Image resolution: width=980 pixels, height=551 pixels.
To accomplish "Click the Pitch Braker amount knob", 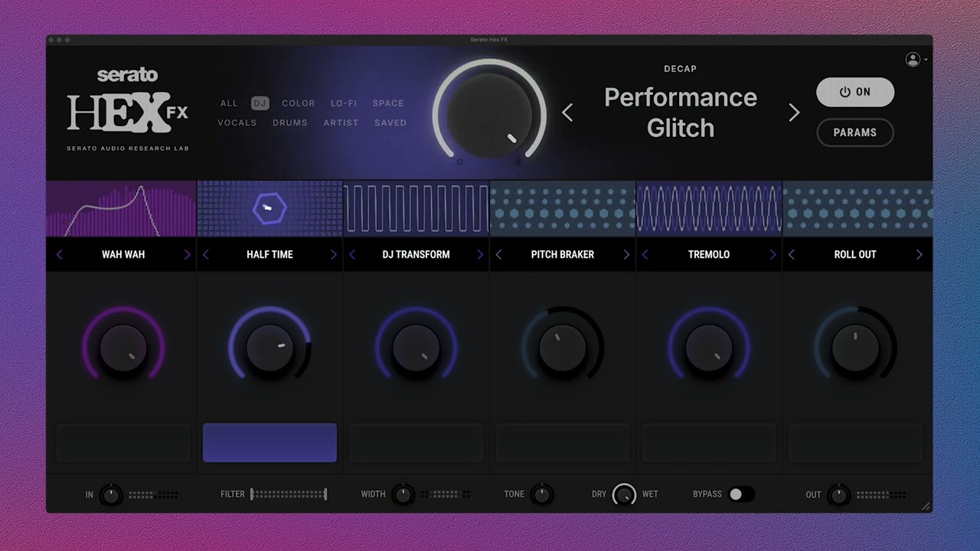I will (x=563, y=347).
